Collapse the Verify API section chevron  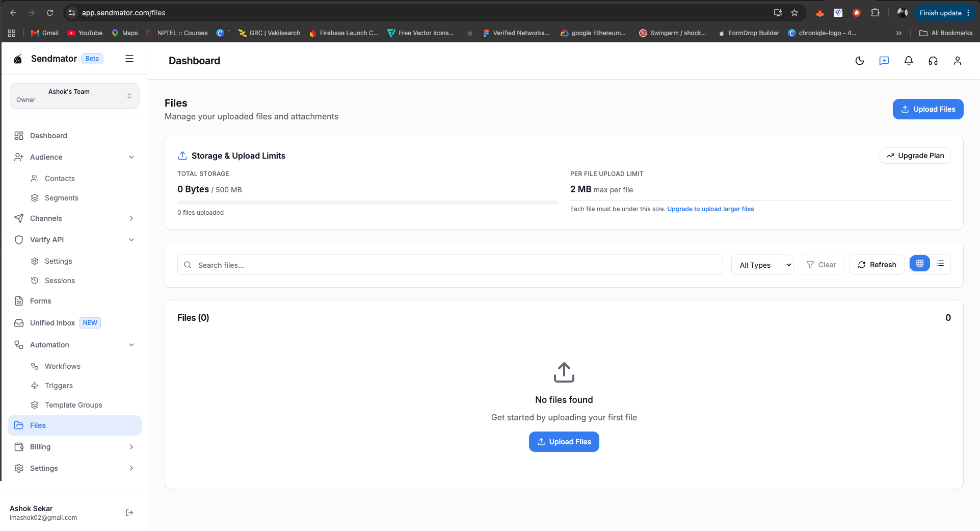(131, 240)
